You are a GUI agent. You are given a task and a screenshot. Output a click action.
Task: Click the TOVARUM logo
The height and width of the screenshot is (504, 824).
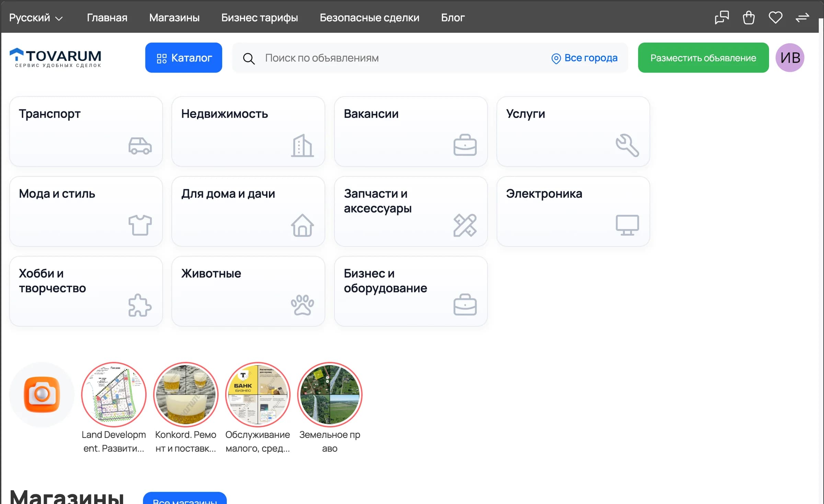tap(55, 58)
